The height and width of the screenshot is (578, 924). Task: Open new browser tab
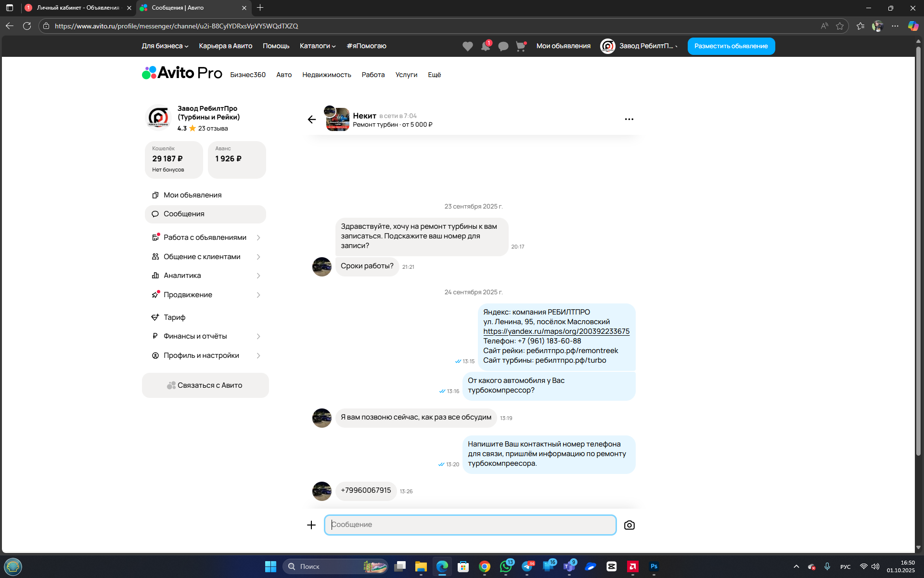click(x=260, y=8)
